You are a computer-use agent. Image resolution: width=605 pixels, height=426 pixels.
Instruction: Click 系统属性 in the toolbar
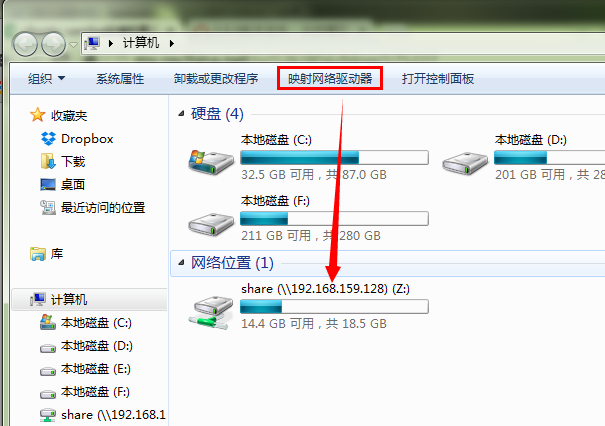[x=120, y=79]
